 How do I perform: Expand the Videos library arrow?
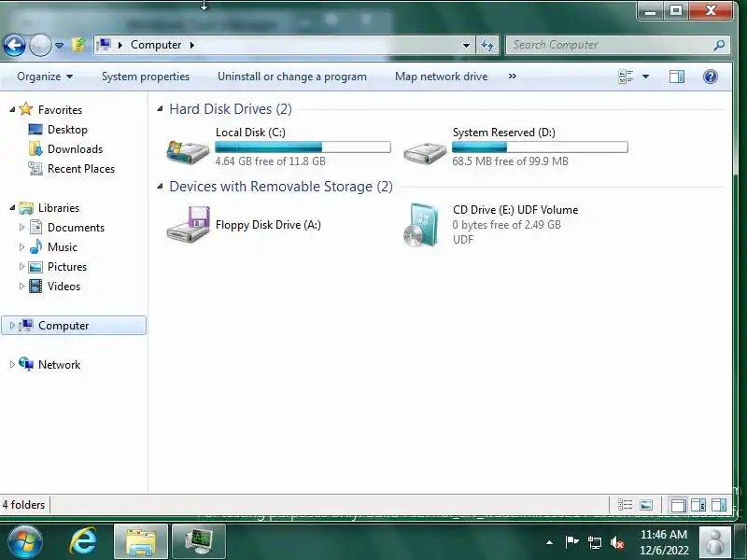coord(21,287)
